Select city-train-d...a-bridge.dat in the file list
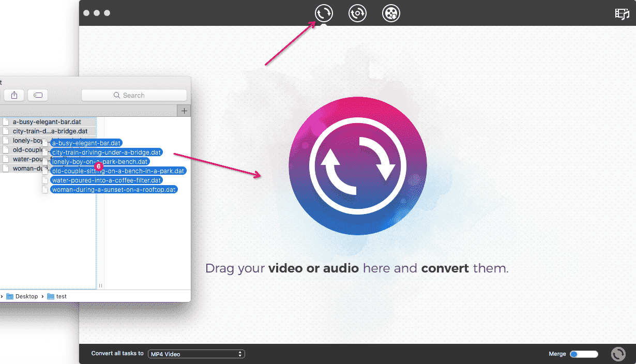This screenshot has width=636, height=364. 50,131
